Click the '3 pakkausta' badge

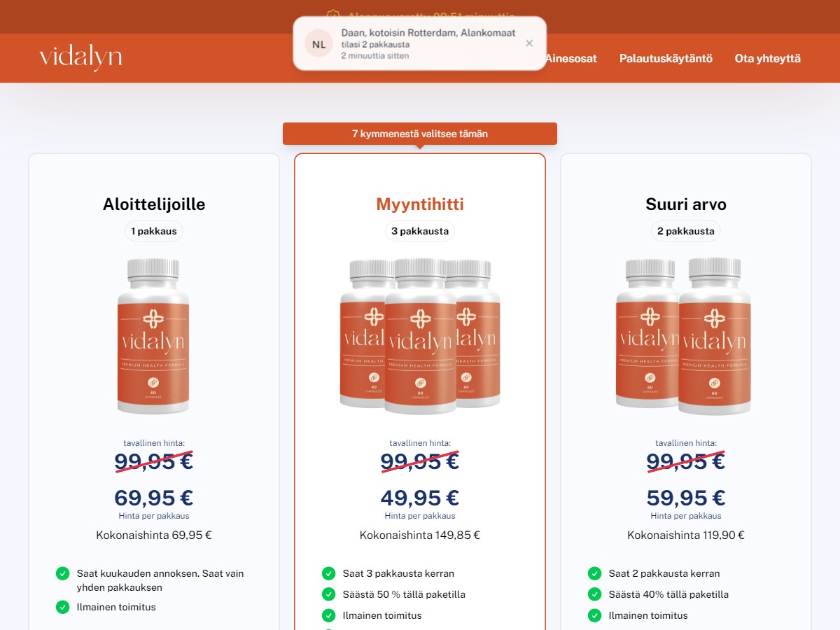point(420,231)
